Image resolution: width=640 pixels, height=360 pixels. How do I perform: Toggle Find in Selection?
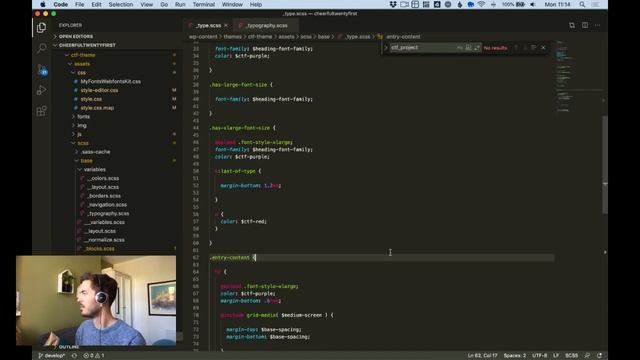click(x=533, y=48)
